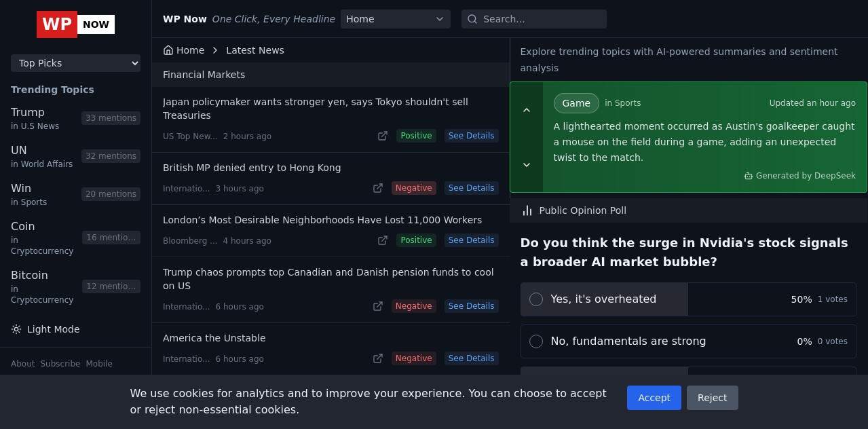868x429 pixels.
Task: Toggle Light Mode in the sidebar
Action: pos(45,329)
